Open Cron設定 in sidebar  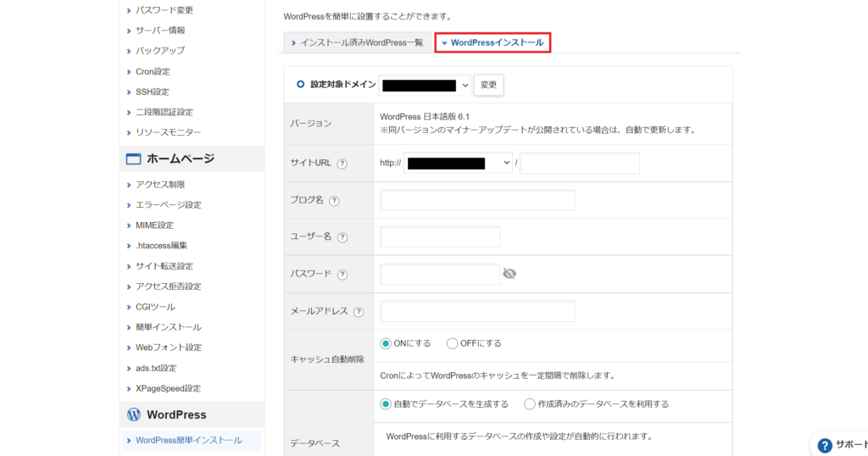153,71
